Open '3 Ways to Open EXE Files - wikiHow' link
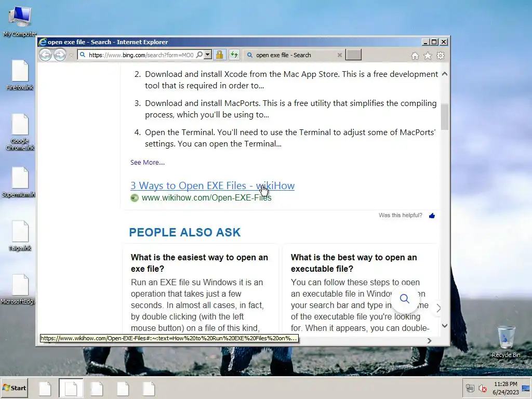This screenshot has height=399, width=532. pyautogui.click(x=212, y=185)
